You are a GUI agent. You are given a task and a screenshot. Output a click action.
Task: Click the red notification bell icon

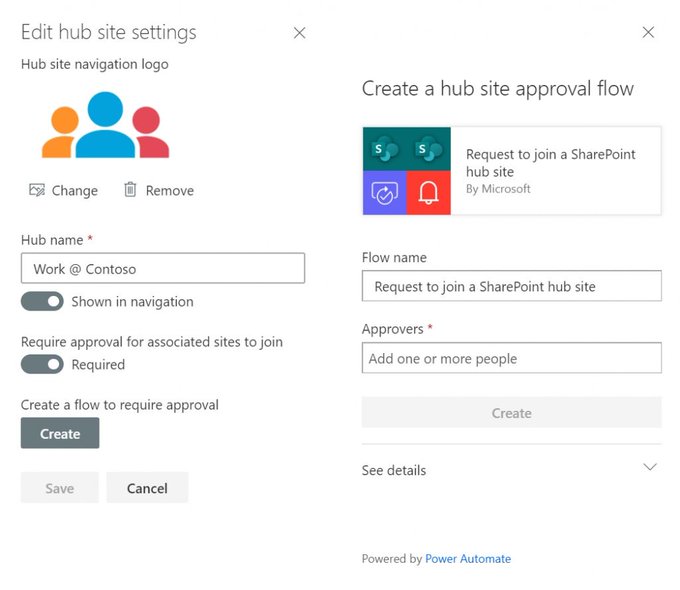[428, 193]
